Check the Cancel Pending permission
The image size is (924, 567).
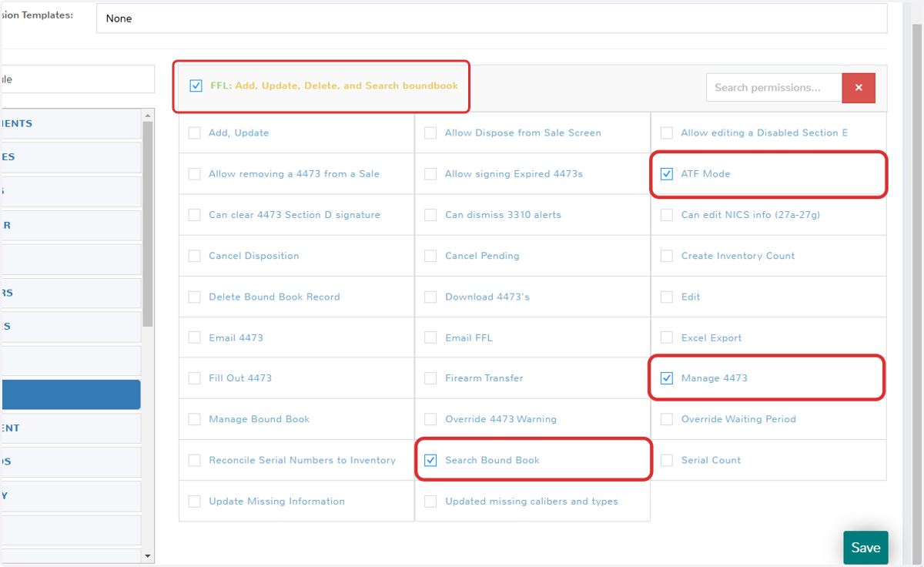pyautogui.click(x=430, y=256)
